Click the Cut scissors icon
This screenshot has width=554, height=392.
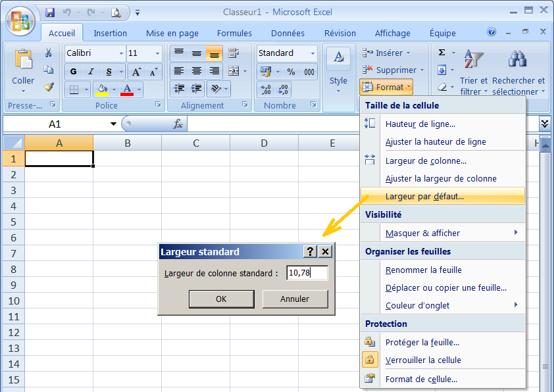click(49, 53)
